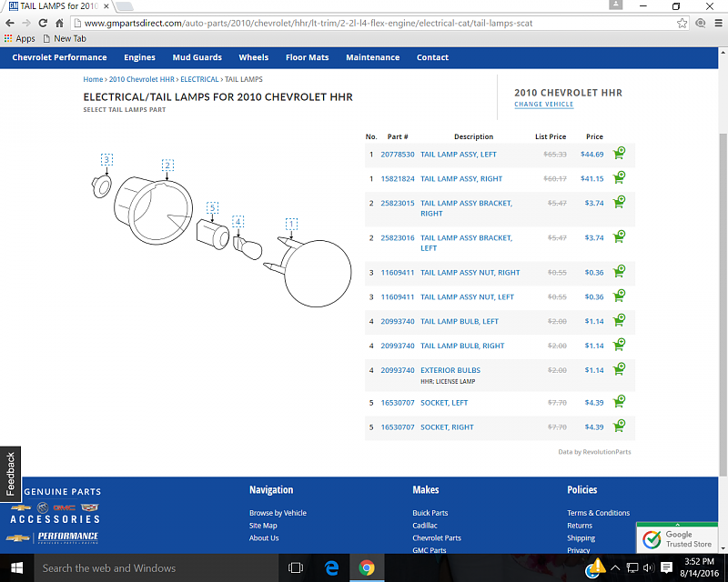Screen dimensions: 728x582
Task: Open About Us footer link
Action: (x=264, y=538)
